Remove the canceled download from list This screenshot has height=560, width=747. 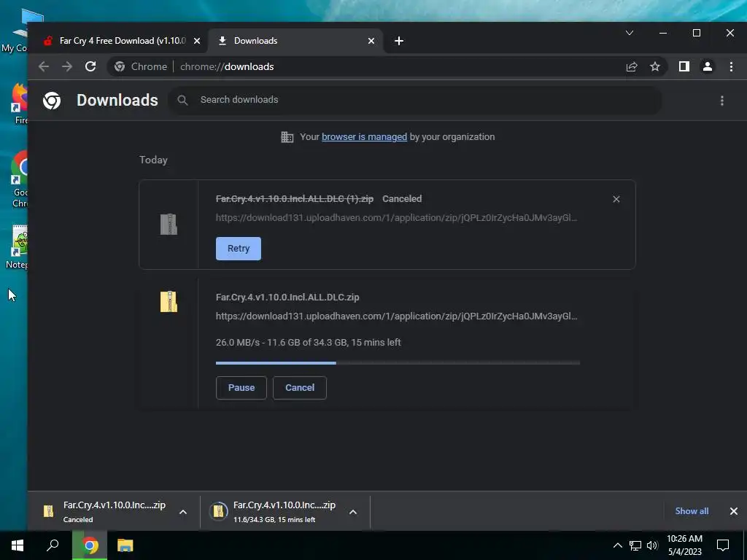tap(616, 199)
